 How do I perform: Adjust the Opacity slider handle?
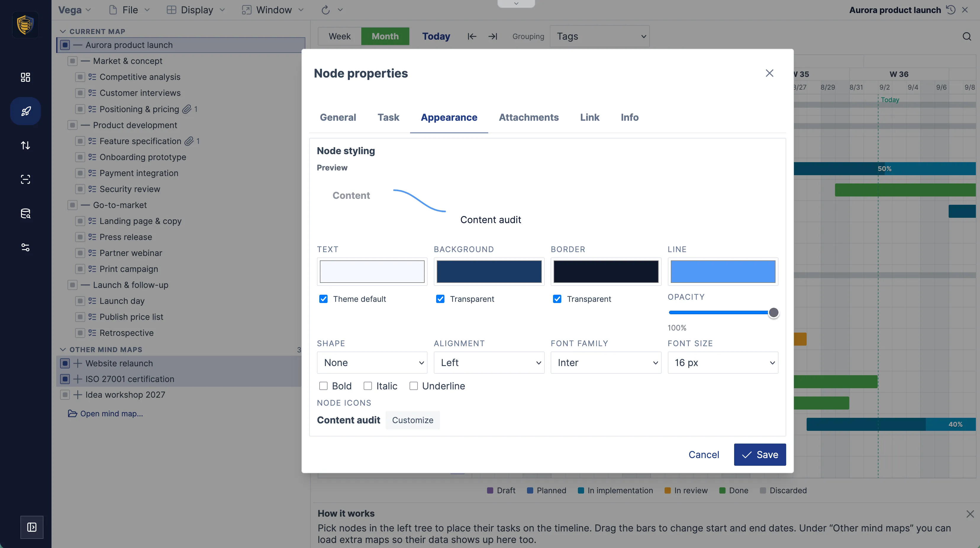point(773,313)
